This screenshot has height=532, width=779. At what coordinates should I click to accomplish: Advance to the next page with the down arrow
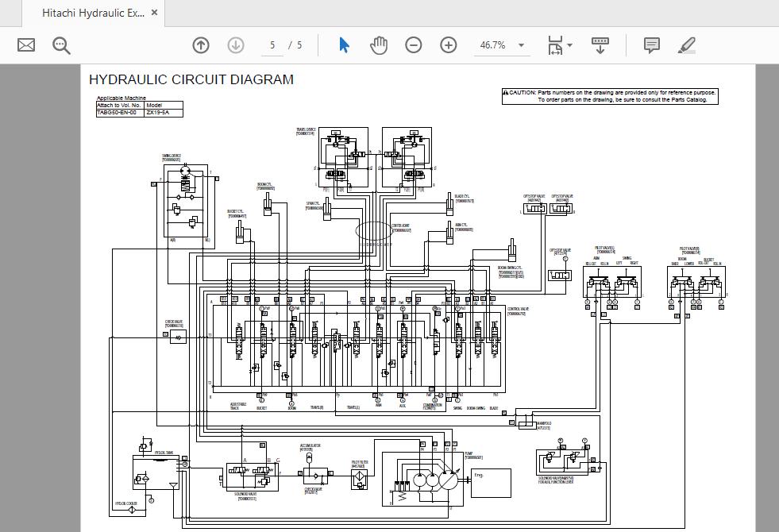[236, 45]
